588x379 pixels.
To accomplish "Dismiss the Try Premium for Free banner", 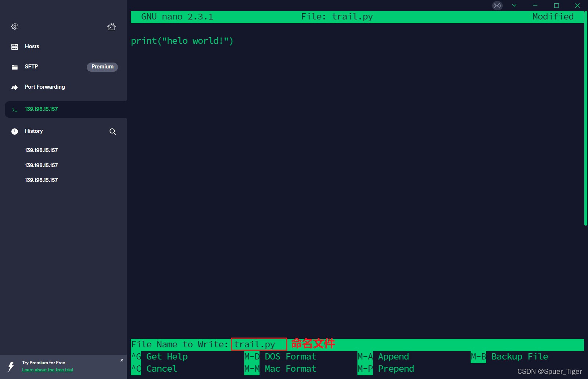I will 122,360.
